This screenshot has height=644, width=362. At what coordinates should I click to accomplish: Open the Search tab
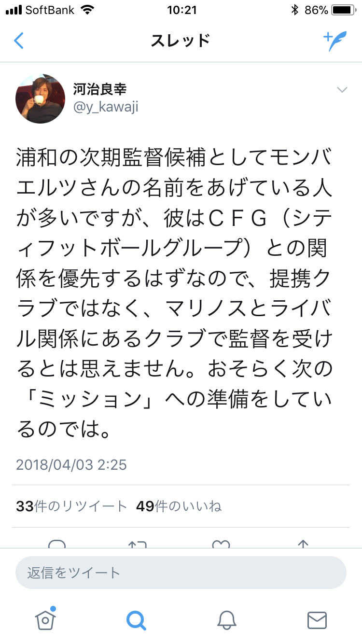(136, 619)
